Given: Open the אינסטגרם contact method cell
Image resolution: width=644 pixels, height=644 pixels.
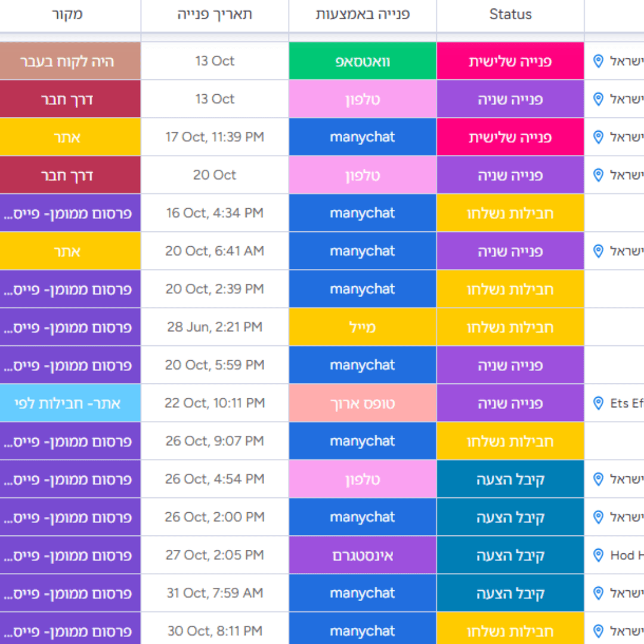Looking at the screenshot, I should coord(363,556).
